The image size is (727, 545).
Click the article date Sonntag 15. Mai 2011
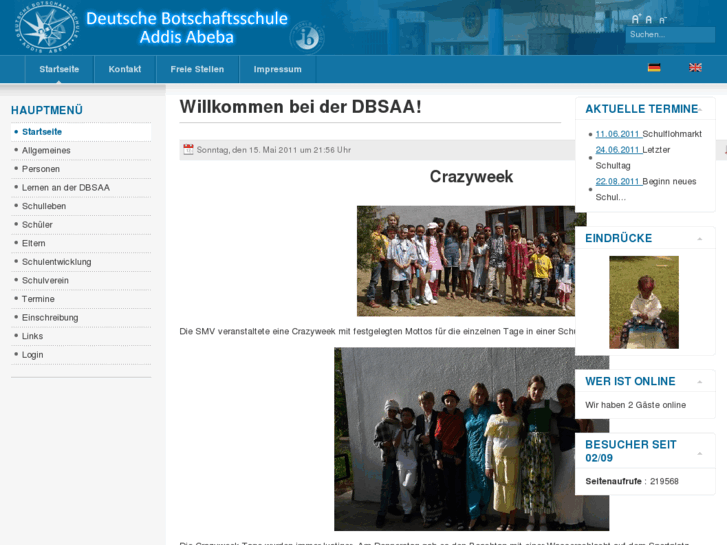(274, 150)
